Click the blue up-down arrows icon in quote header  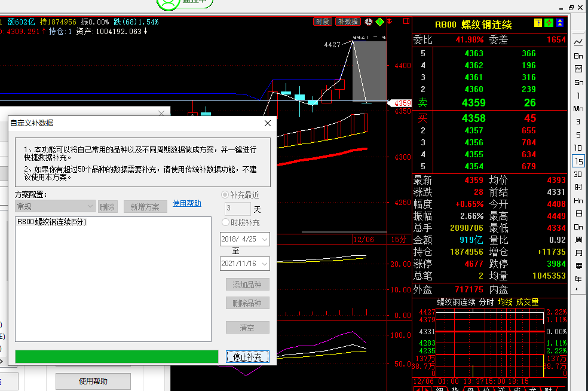click(x=560, y=23)
